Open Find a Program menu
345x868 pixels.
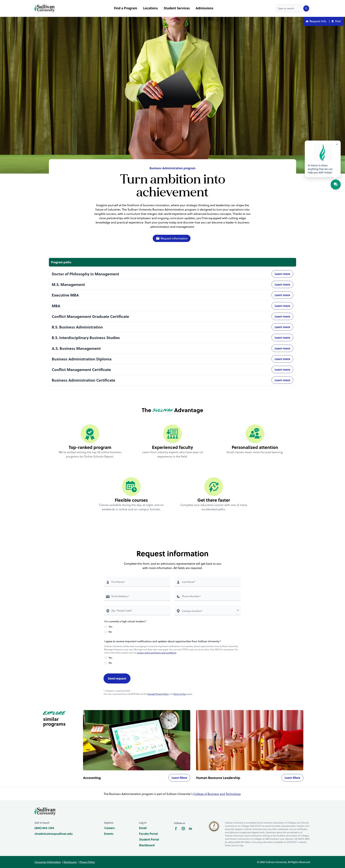pos(125,8)
